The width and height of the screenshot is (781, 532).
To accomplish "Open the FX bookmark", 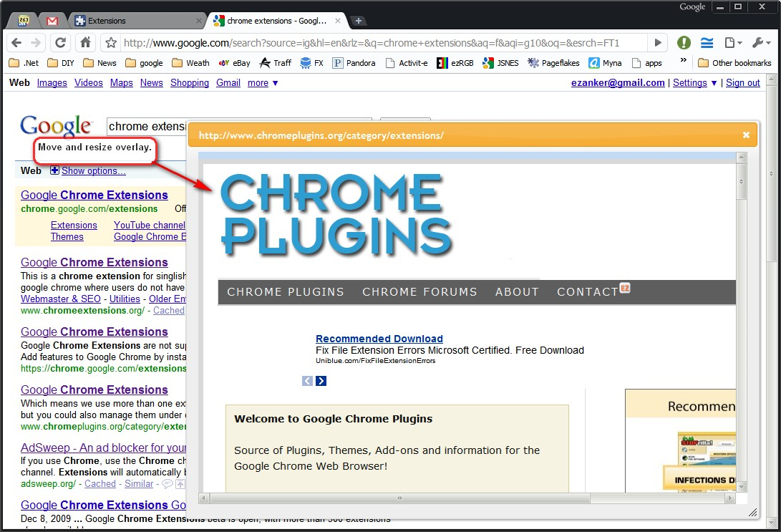I will click(x=312, y=63).
